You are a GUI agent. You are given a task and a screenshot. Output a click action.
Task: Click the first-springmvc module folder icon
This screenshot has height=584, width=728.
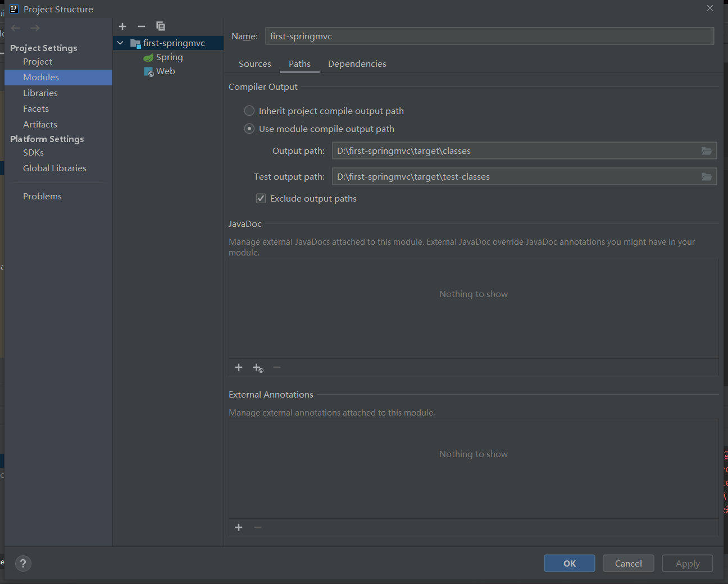(x=135, y=43)
